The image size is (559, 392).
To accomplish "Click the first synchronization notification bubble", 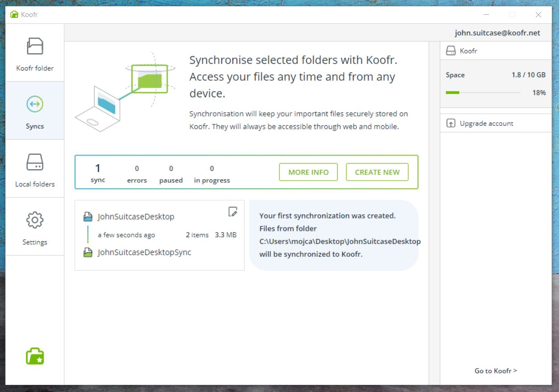I will point(334,235).
